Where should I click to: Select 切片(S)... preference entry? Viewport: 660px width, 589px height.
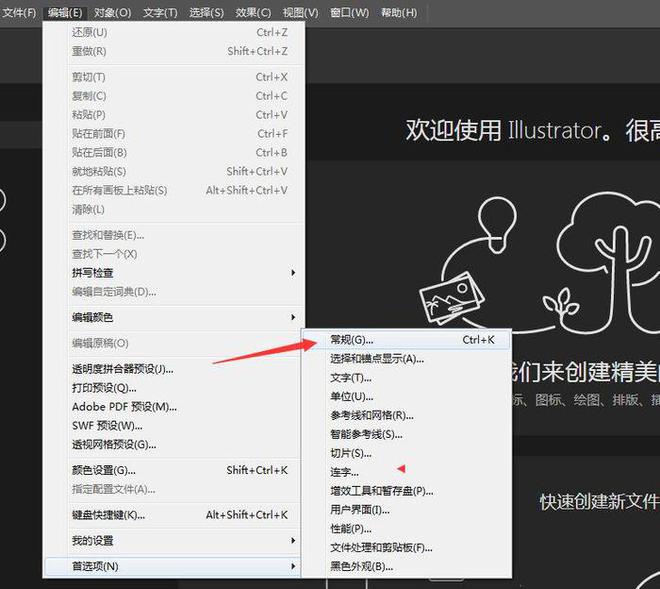407,453
